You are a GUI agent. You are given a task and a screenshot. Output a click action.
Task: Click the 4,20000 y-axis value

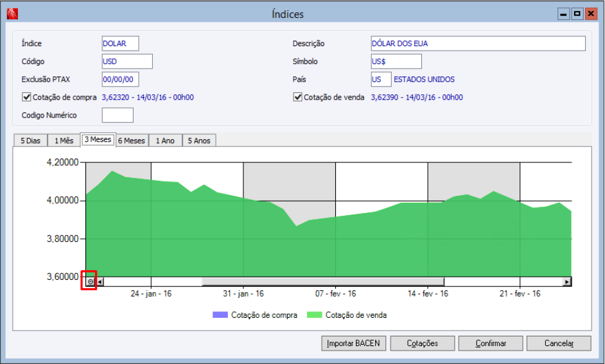coord(62,162)
